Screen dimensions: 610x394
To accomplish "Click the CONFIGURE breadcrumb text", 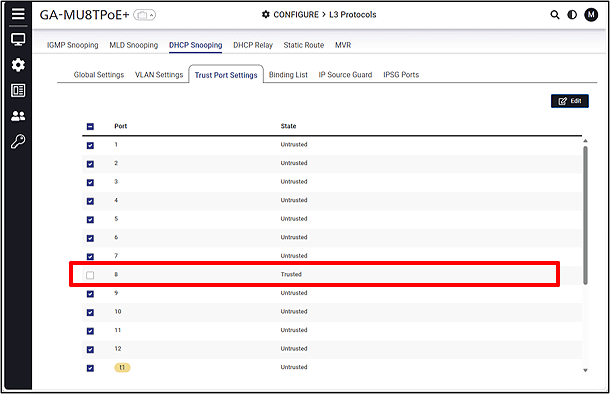I will click(296, 14).
